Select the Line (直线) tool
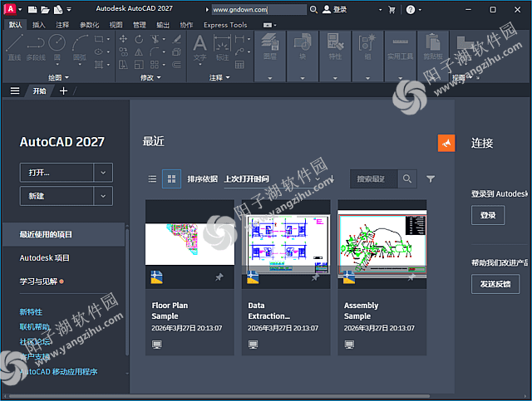Viewport: 532px width, 401px height. click(x=15, y=48)
